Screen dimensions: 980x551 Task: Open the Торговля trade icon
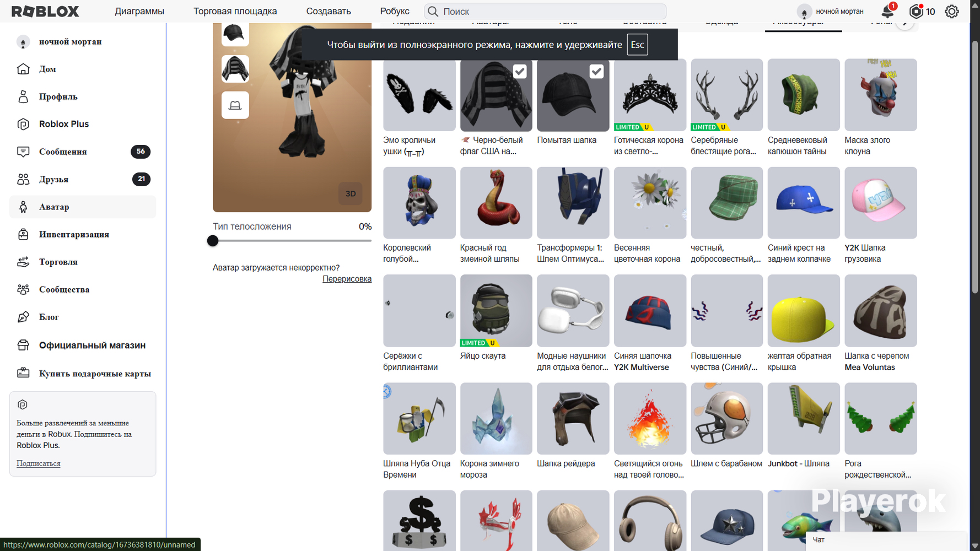click(23, 262)
